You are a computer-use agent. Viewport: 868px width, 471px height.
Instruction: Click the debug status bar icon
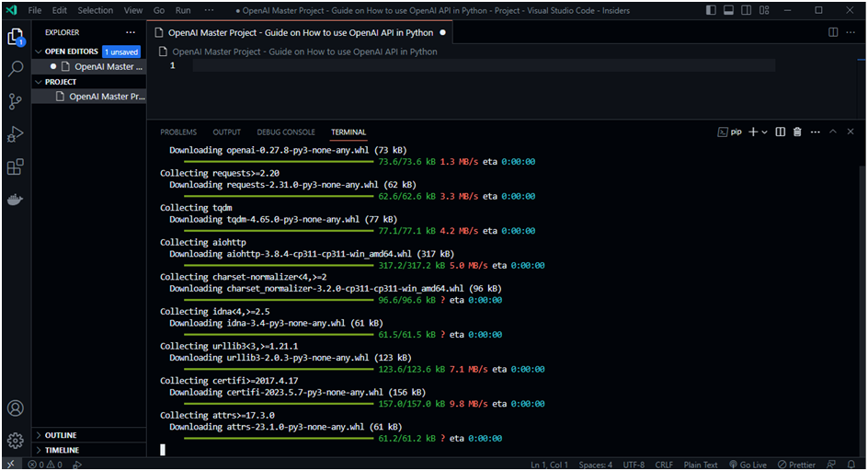pyautogui.click(x=77, y=465)
